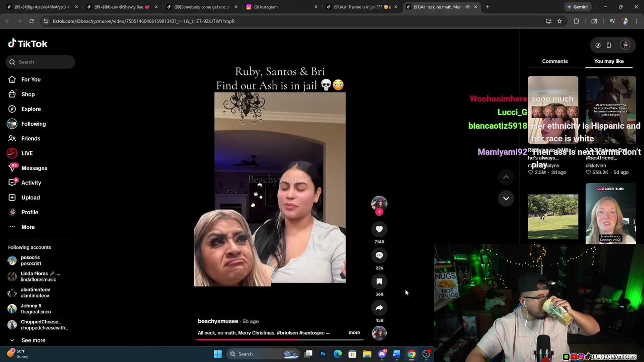The width and height of the screenshot is (644, 362).
Task: Bookmark this page with the star icon
Action: [559, 21]
